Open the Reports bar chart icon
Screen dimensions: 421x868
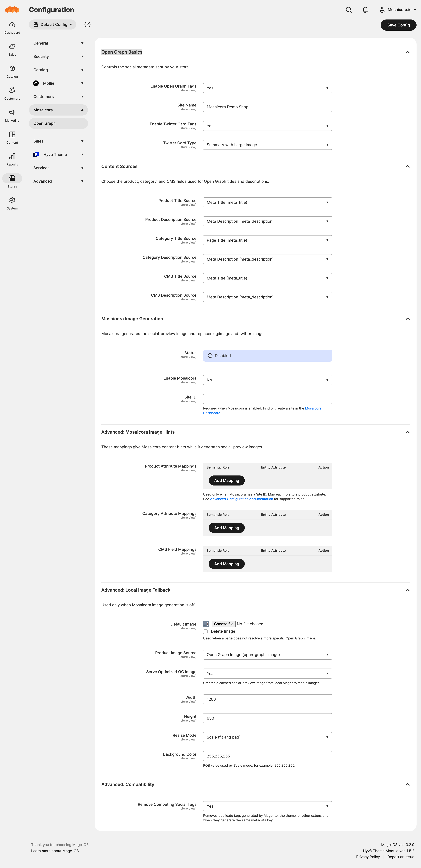point(12,156)
